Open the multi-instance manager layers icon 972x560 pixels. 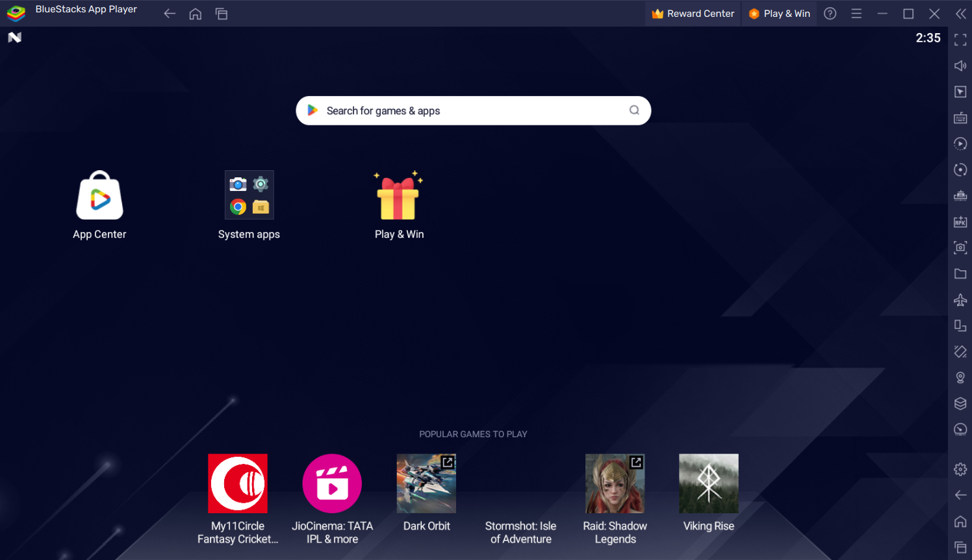tap(960, 404)
